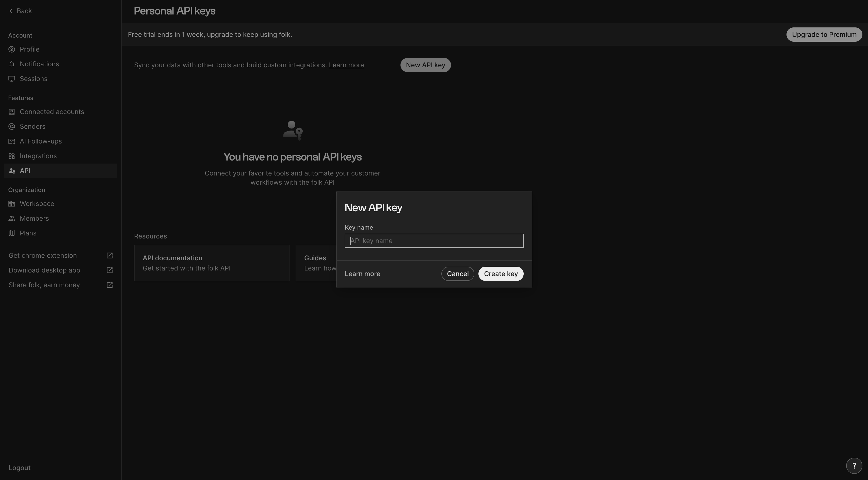Click the 'New API key' dialog title
Viewport: 868px width, 480px height.
pos(373,208)
